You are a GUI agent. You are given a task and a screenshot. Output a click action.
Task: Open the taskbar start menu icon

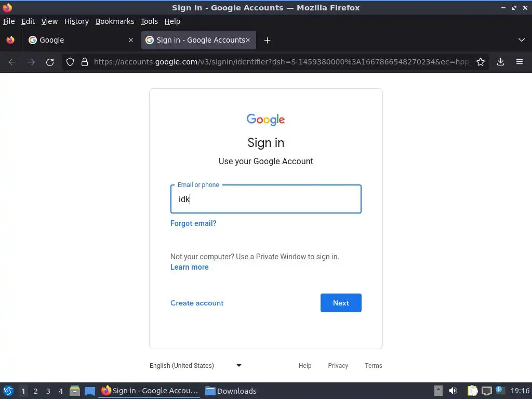(8, 391)
